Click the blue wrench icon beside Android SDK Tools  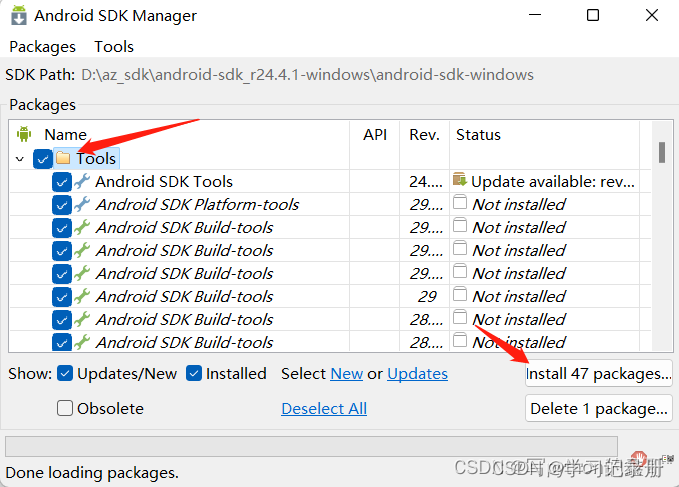82,181
